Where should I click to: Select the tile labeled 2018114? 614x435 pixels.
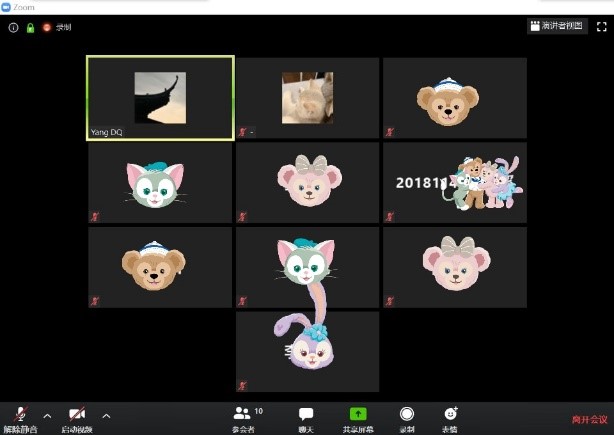pos(455,182)
